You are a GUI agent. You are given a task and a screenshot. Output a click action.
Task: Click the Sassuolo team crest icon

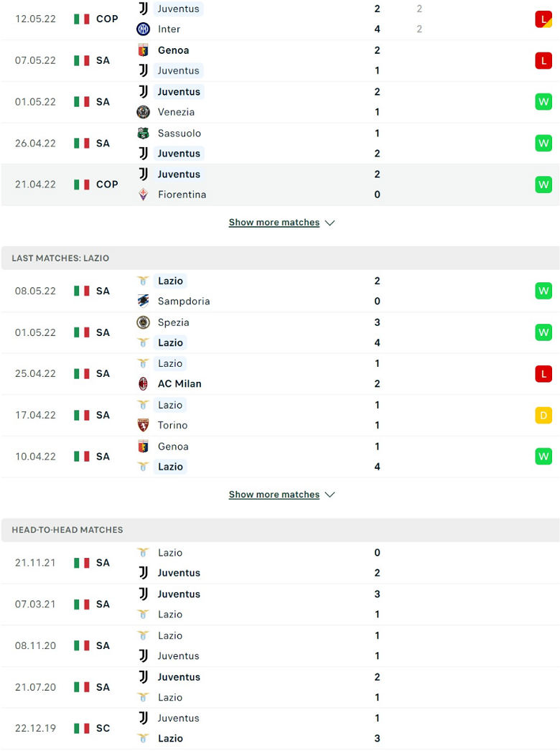[x=144, y=133]
